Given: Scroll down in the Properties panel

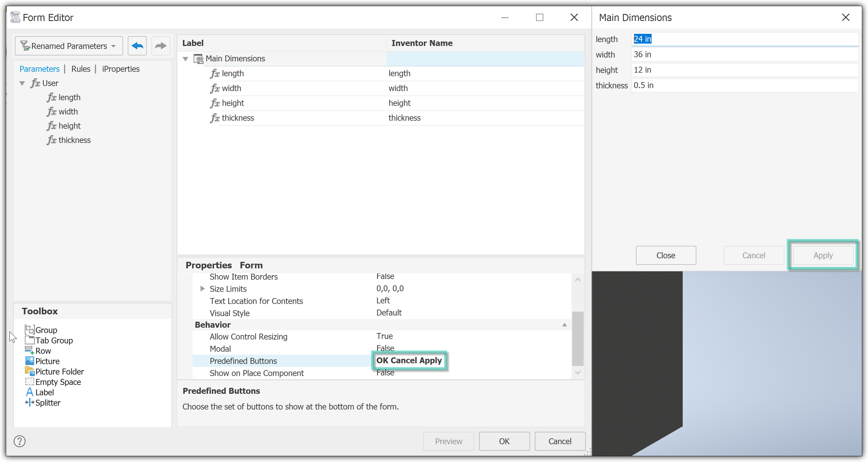Looking at the screenshot, I should [x=577, y=373].
